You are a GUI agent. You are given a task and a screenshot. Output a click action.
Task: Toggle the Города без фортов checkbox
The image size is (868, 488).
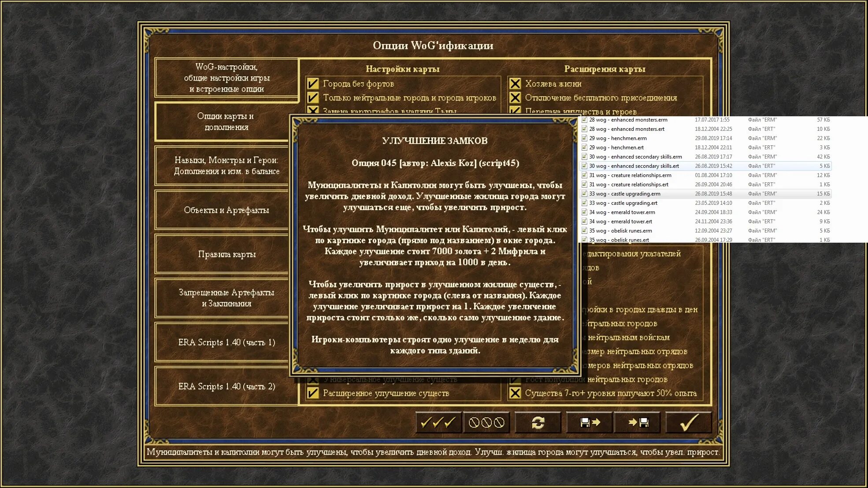tap(313, 84)
